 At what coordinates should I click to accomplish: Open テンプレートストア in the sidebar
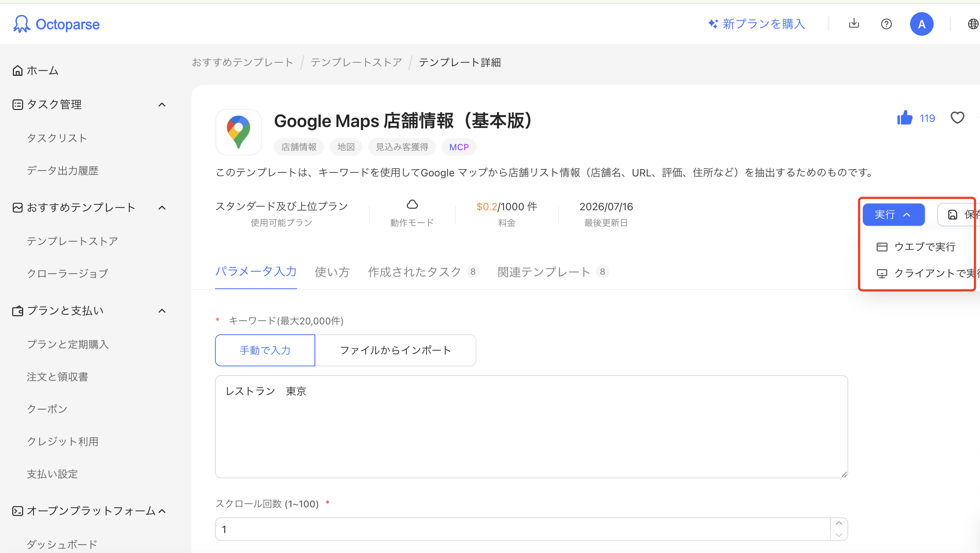pyautogui.click(x=72, y=241)
